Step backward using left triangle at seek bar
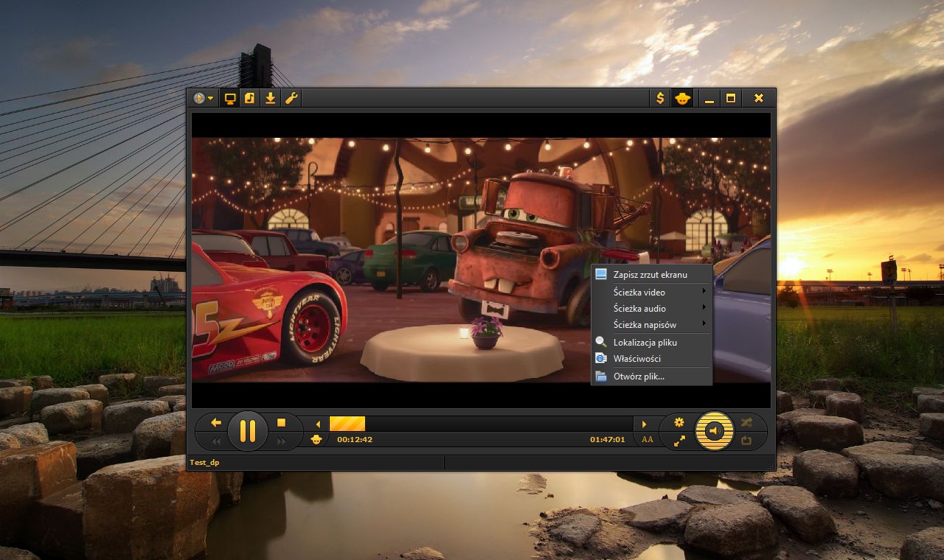The width and height of the screenshot is (944, 560). [318, 424]
